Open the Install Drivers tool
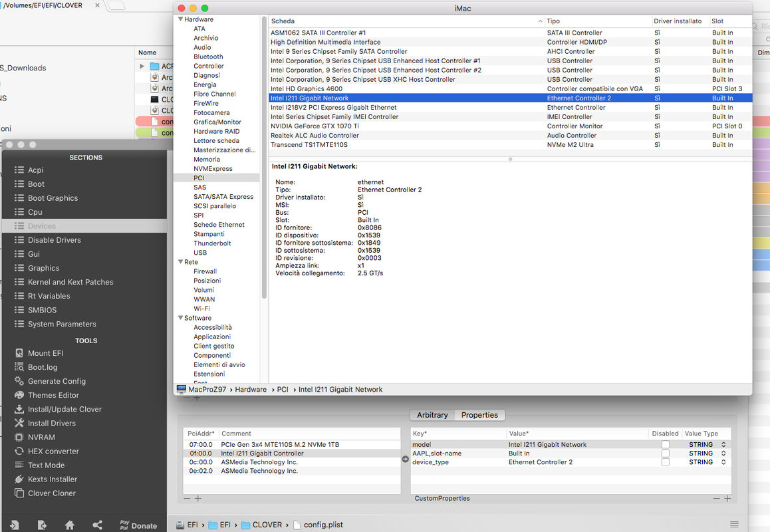The image size is (770, 532). pos(52,424)
